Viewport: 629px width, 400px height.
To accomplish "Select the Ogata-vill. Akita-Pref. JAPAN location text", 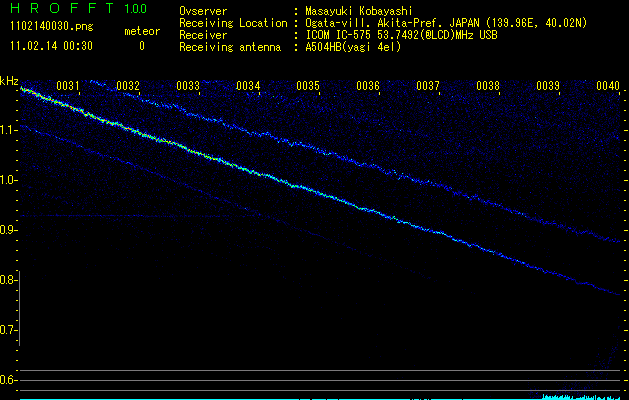I will coord(446,23).
